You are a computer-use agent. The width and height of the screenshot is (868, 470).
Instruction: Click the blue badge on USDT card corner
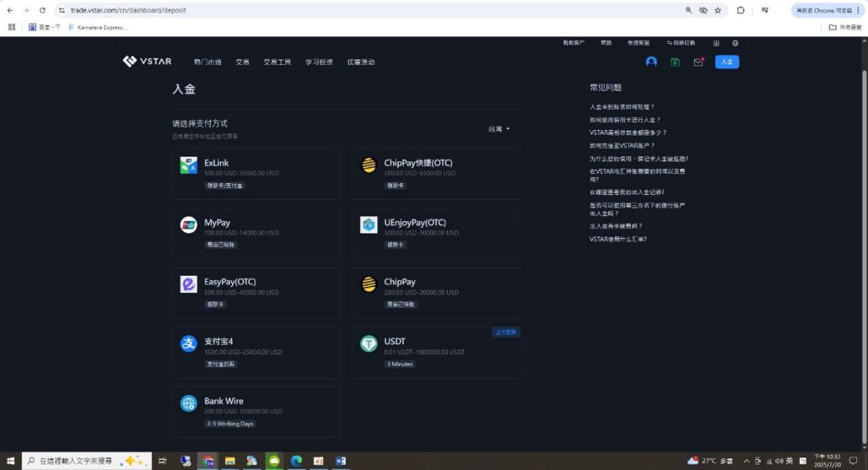coord(506,332)
